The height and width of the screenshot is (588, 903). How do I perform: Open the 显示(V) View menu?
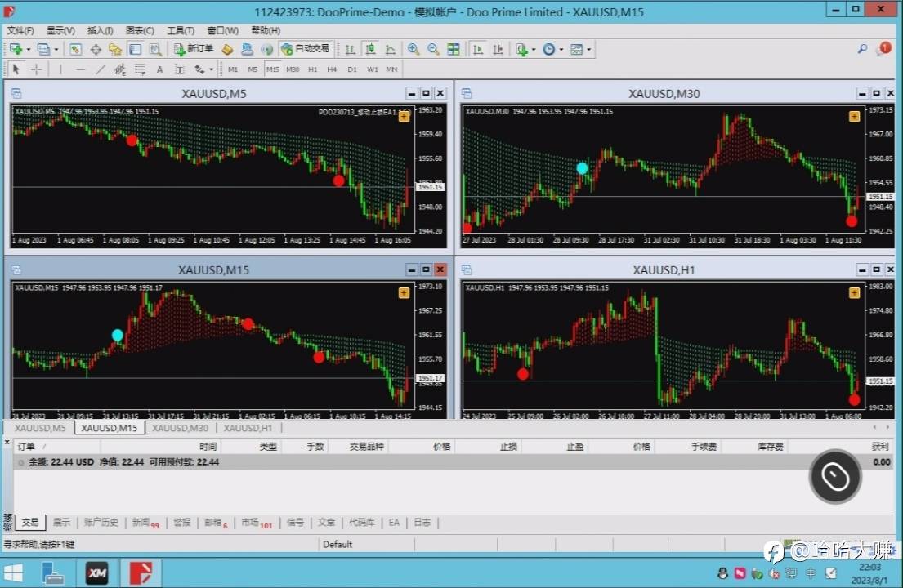pyautogui.click(x=60, y=30)
